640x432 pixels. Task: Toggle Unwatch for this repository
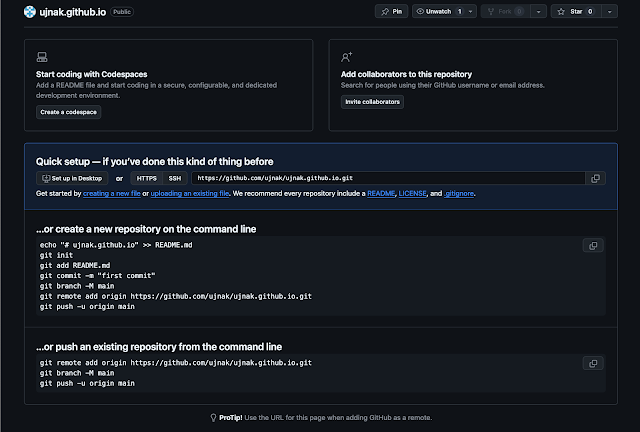click(x=439, y=12)
